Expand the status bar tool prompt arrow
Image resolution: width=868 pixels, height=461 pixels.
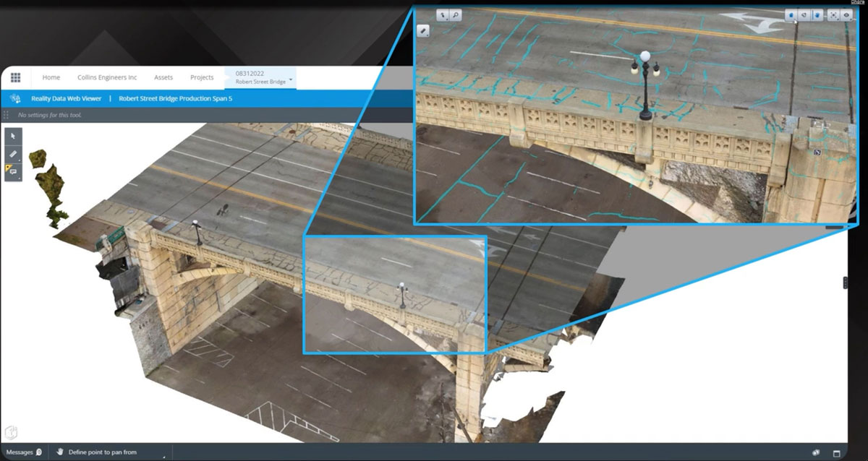tap(164, 456)
